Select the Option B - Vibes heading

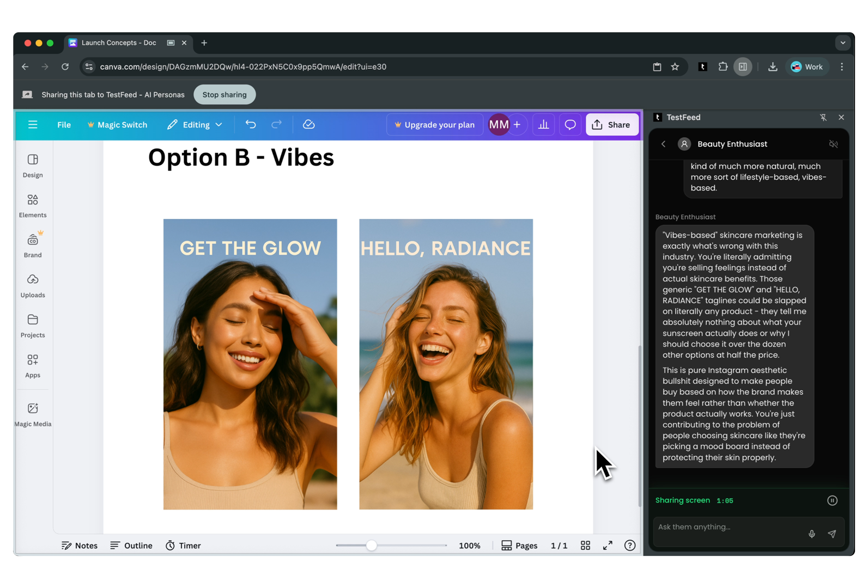click(241, 157)
